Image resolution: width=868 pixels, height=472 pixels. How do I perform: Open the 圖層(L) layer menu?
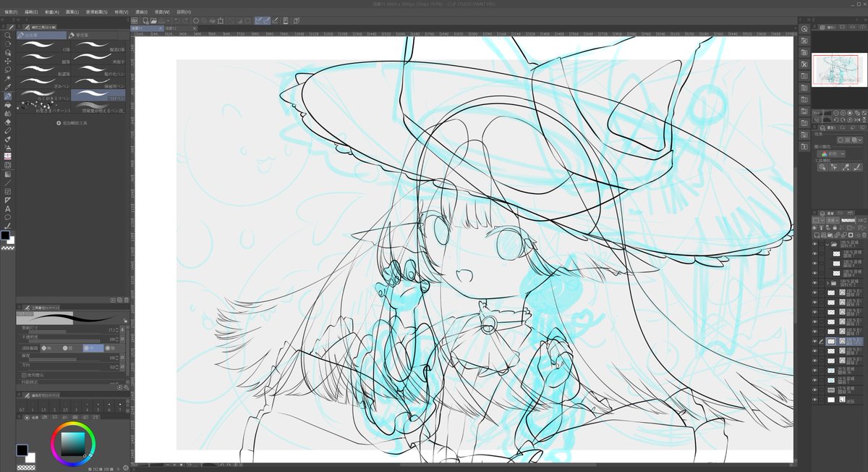[74, 12]
